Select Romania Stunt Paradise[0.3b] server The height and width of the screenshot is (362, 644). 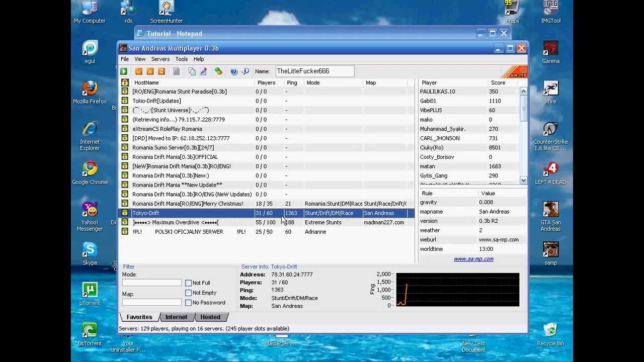[267, 92]
